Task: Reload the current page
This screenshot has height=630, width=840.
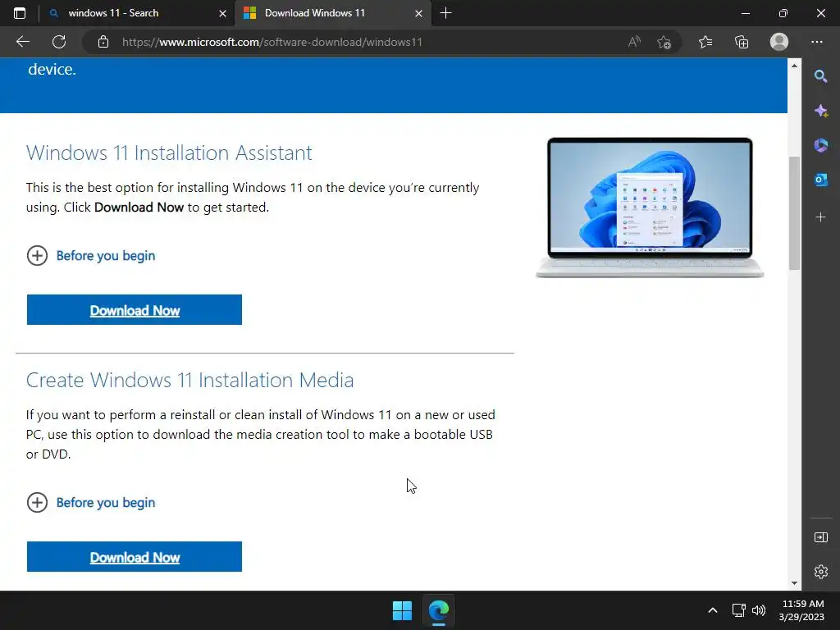Action: 59,42
